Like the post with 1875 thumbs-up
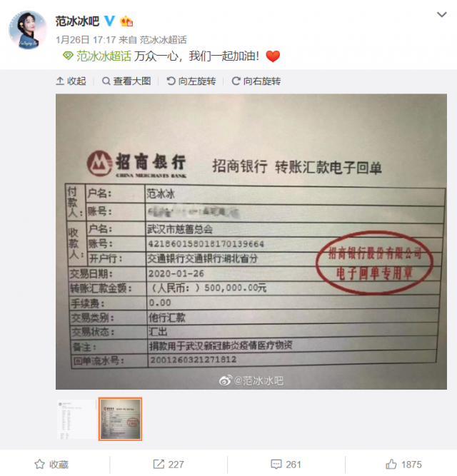This screenshot has height=476, width=457. 404,464
